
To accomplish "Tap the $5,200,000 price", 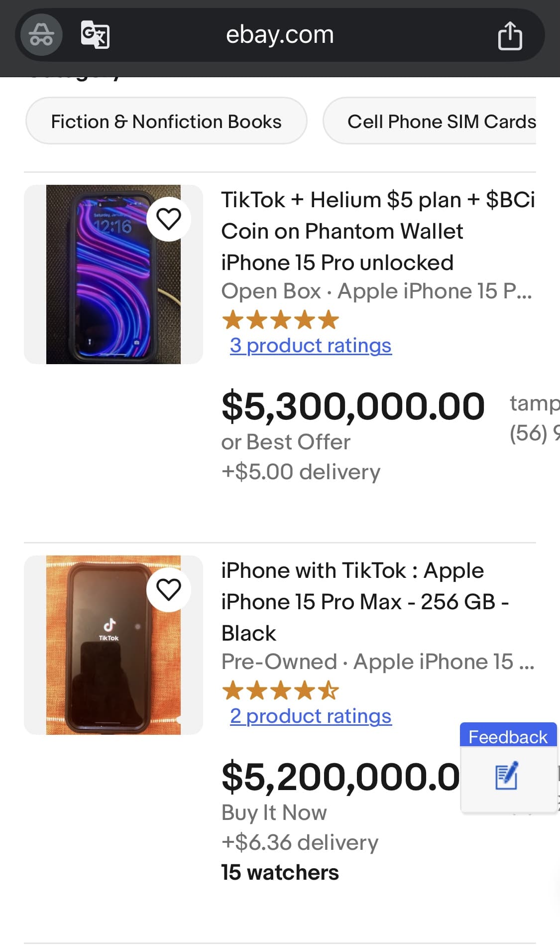I will [x=340, y=777].
